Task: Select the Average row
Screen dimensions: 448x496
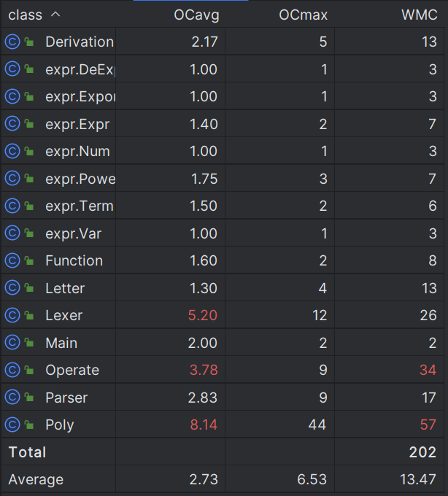Action: click(x=223, y=479)
